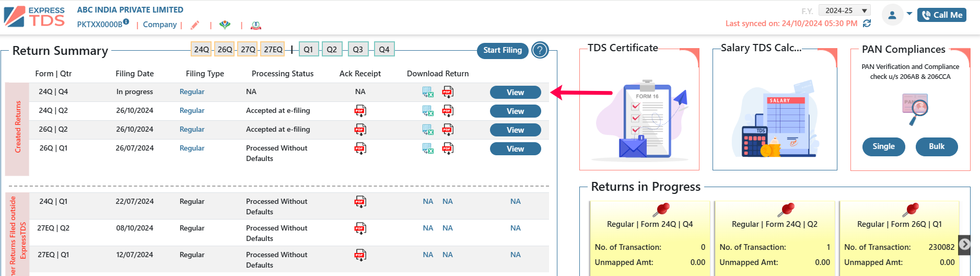Filter returns by quarter Q4
980x276 pixels.
click(x=384, y=49)
